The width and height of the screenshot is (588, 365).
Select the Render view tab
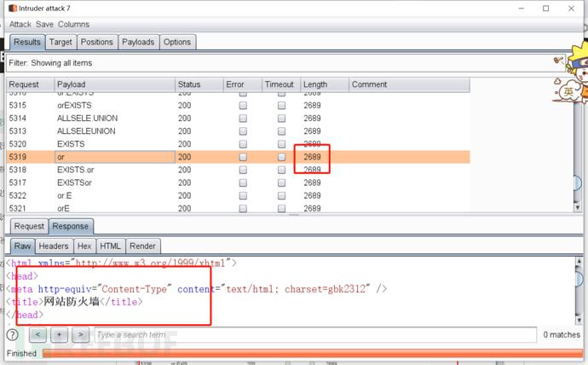[142, 246]
